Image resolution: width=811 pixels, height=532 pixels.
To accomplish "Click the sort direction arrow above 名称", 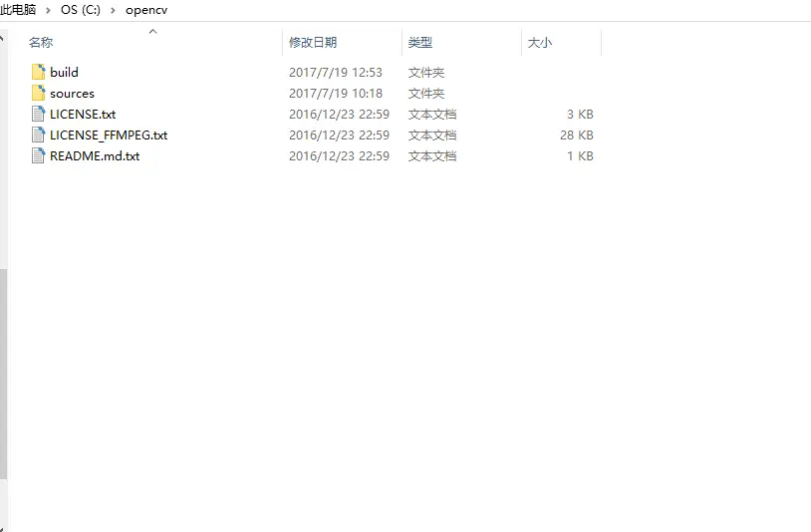I will coord(152,32).
